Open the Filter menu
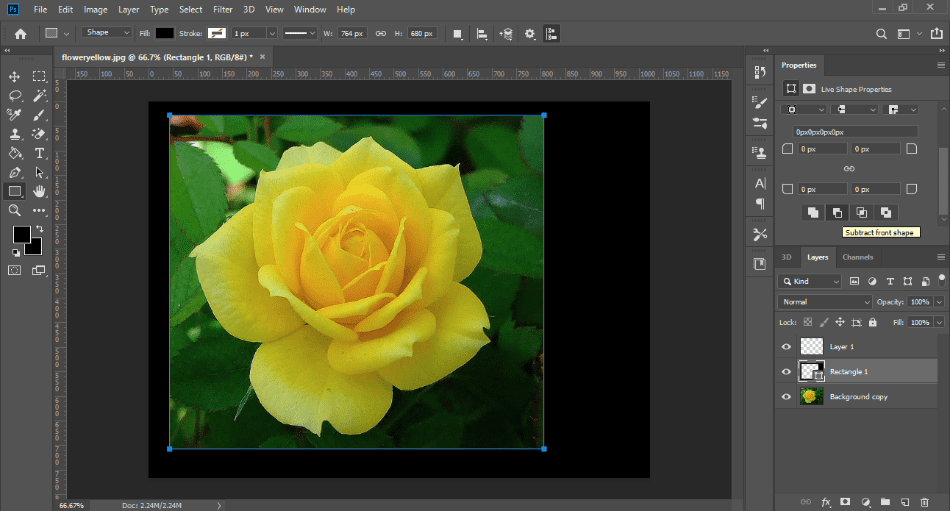Image resolution: width=950 pixels, height=511 pixels. [222, 9]
